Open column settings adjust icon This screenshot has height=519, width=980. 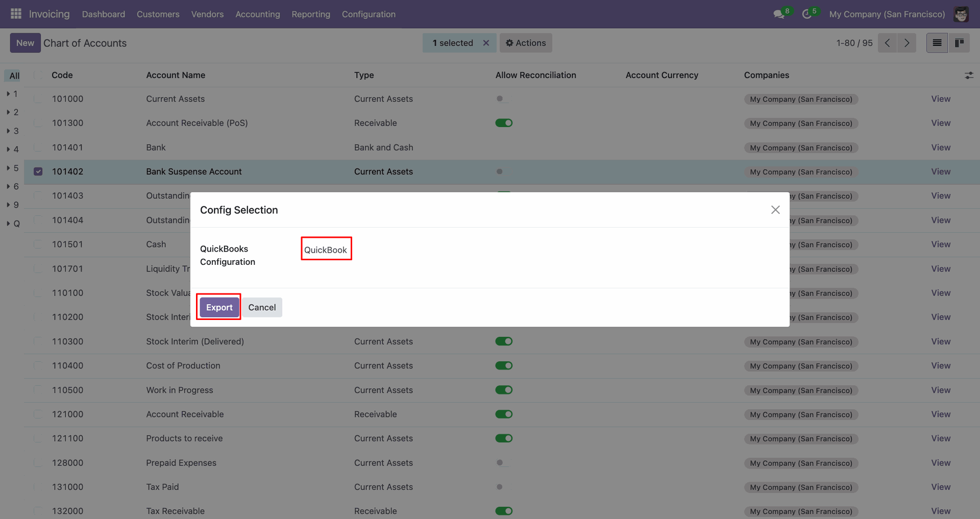pyautogui.click(x=969, y=76)
